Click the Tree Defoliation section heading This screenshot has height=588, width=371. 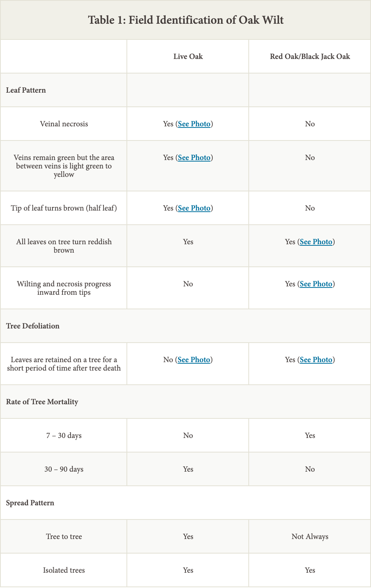[33, 326]
